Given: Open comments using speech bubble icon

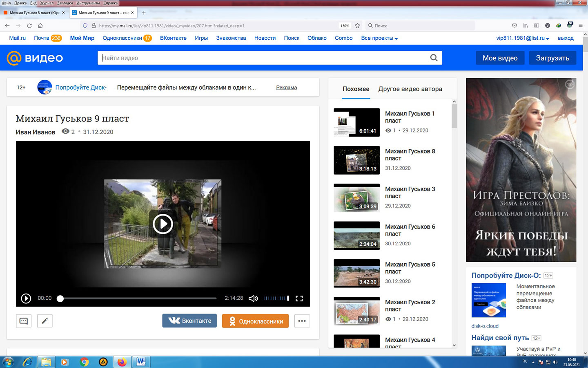Looking at the screenshot, I should click(x=24, y=321).
